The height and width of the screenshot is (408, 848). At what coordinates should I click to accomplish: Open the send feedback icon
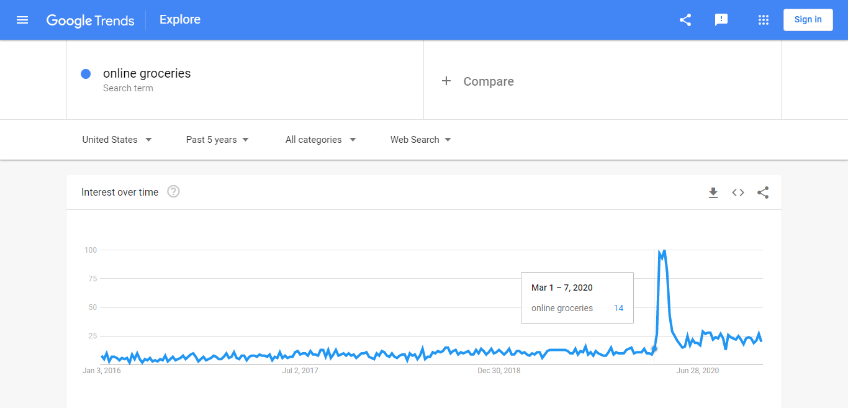[x=721, y=20]
